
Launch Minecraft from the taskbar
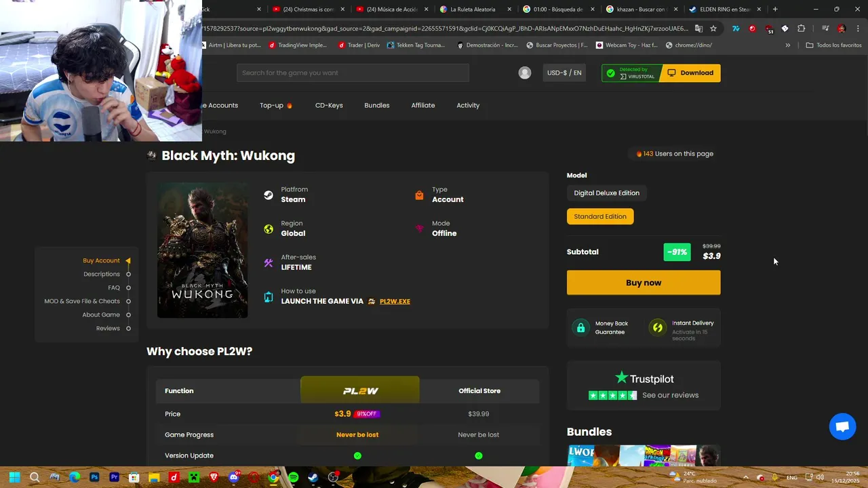pyautogui.click(x=194, y=477)
